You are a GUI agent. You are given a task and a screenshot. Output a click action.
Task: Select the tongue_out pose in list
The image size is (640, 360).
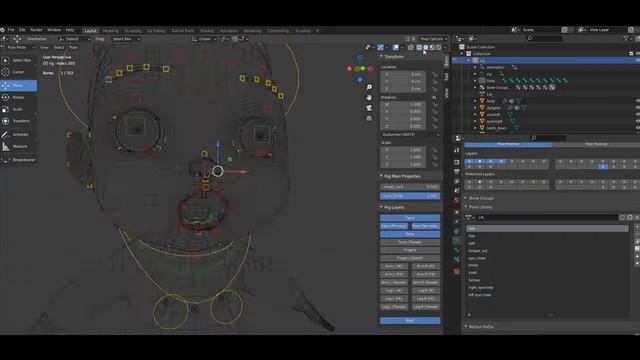[478, 251]
